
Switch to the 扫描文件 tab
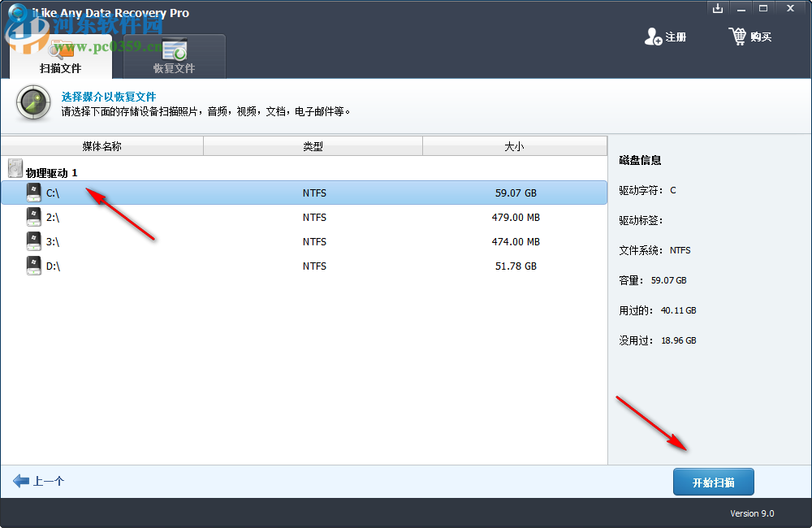[x=61, y=68]
